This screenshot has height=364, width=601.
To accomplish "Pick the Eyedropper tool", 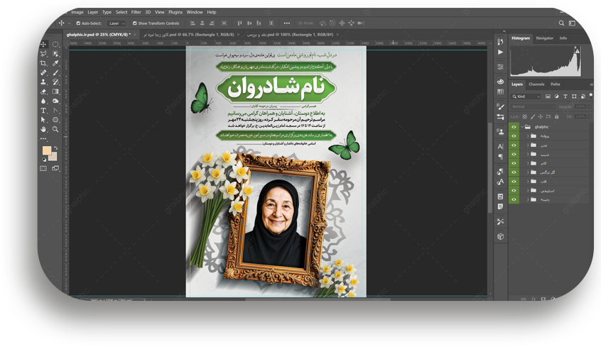I will point(55,63).
